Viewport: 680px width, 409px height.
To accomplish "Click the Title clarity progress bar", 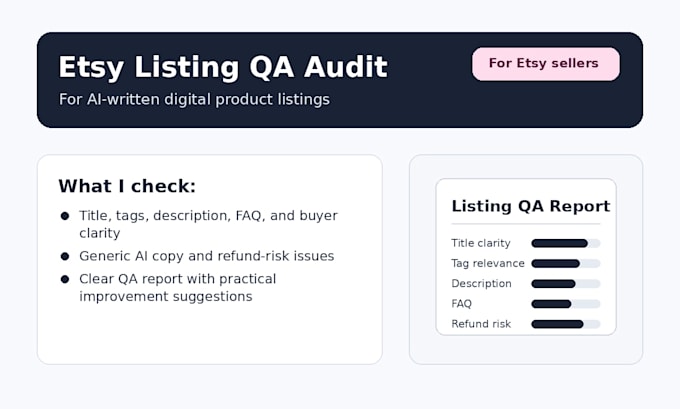I will 566,243.
